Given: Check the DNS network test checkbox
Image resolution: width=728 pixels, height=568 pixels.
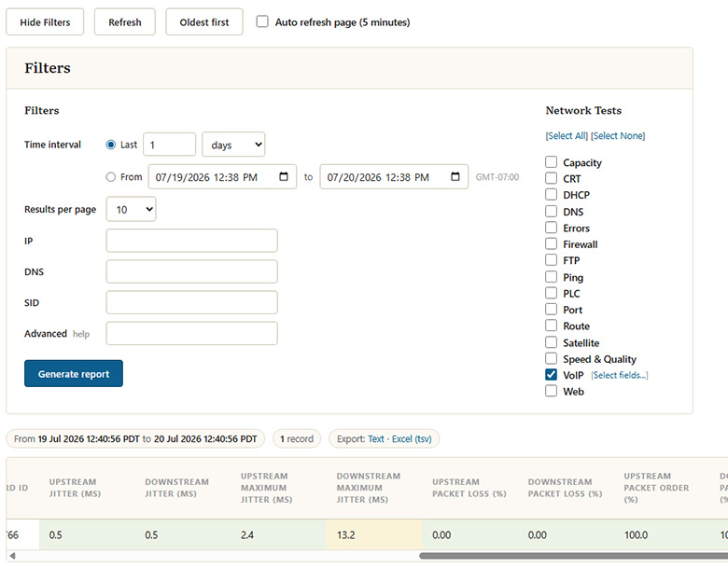Looking at the screenshot, I should [x=551, y=211].
